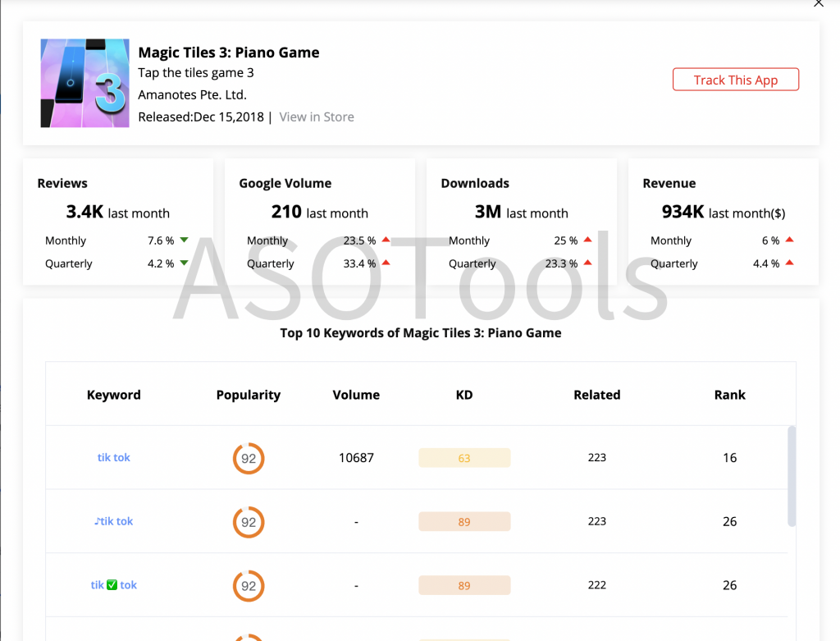Click the Keyword column header
The image size is (840, 641).
(113, 395)
